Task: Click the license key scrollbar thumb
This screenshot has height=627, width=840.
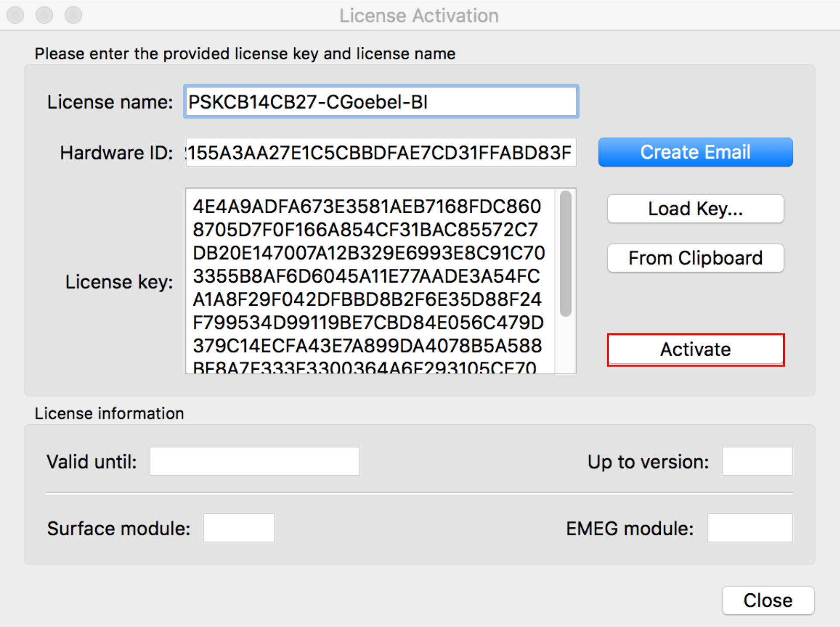Action: 565,253
